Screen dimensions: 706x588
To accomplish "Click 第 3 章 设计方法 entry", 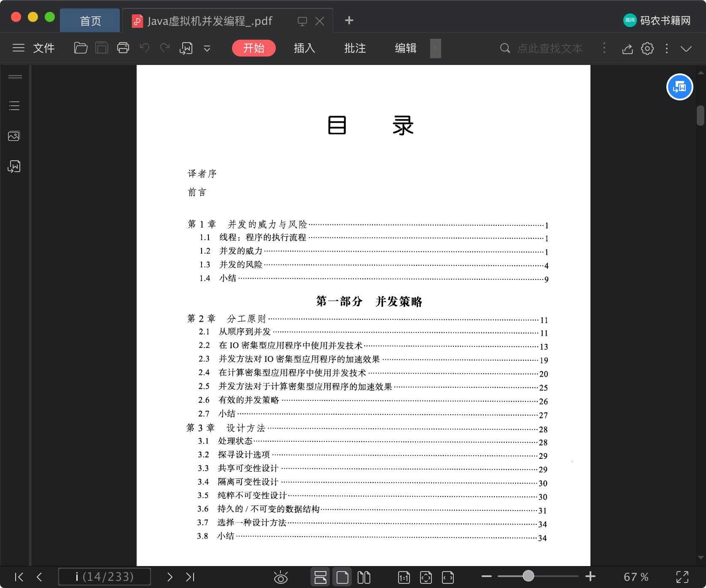I will [x=366, y=429].
